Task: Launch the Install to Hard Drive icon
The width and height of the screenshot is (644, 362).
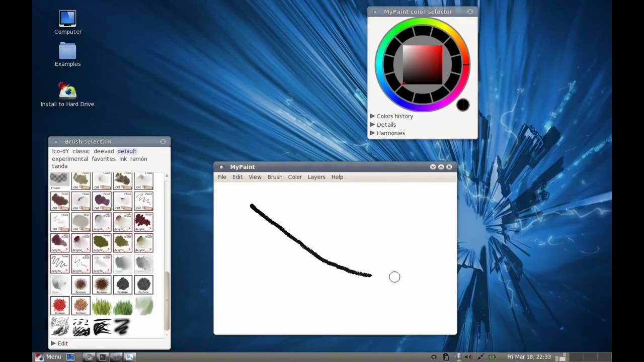Action: click(x=67, y=95)
